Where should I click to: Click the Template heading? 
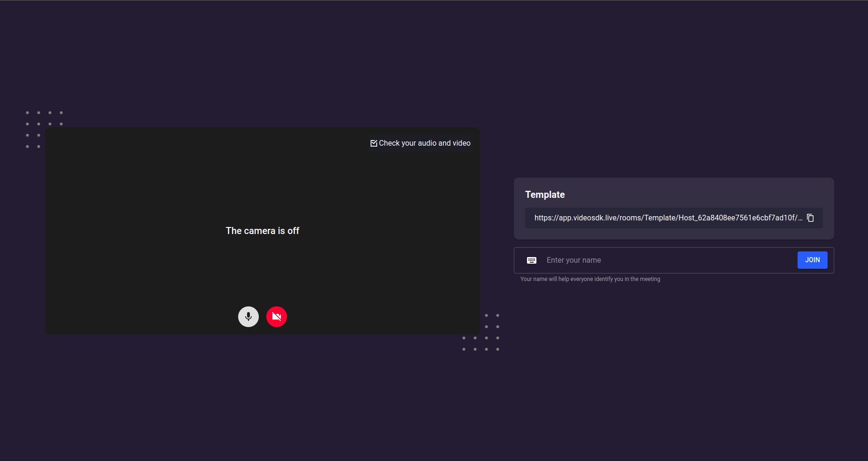click(545, 195)
